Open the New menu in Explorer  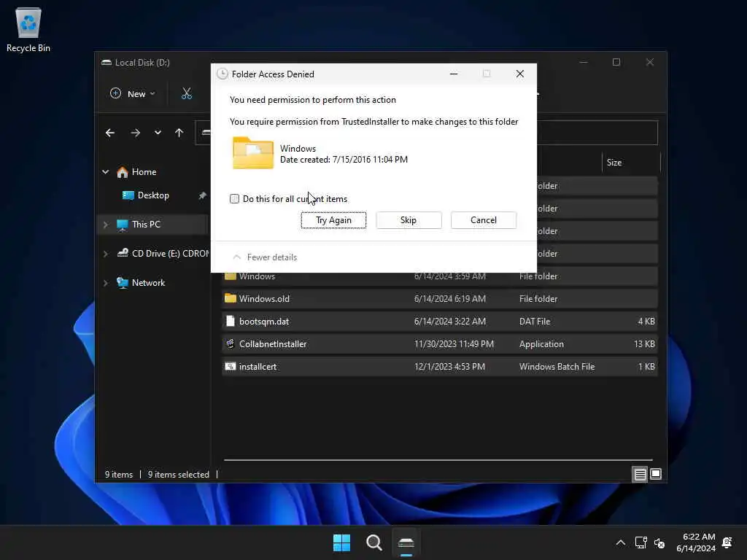pos(133,94)
